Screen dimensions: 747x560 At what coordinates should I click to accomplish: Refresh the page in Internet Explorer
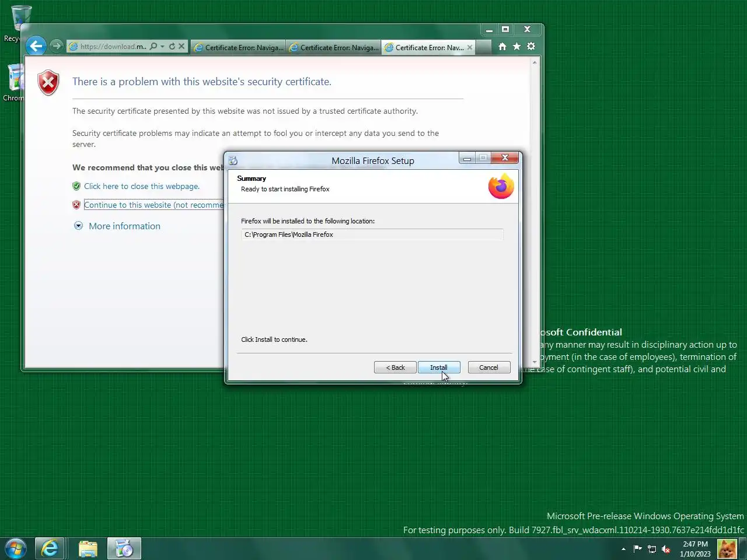coord(172,46)
